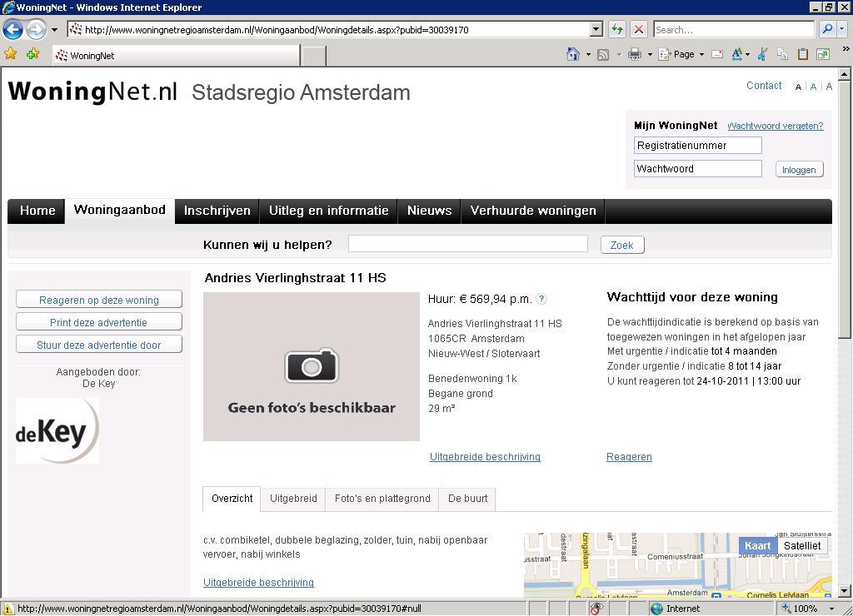
Task: Select the Overzicht tab
Action: (x=232, y=499)
